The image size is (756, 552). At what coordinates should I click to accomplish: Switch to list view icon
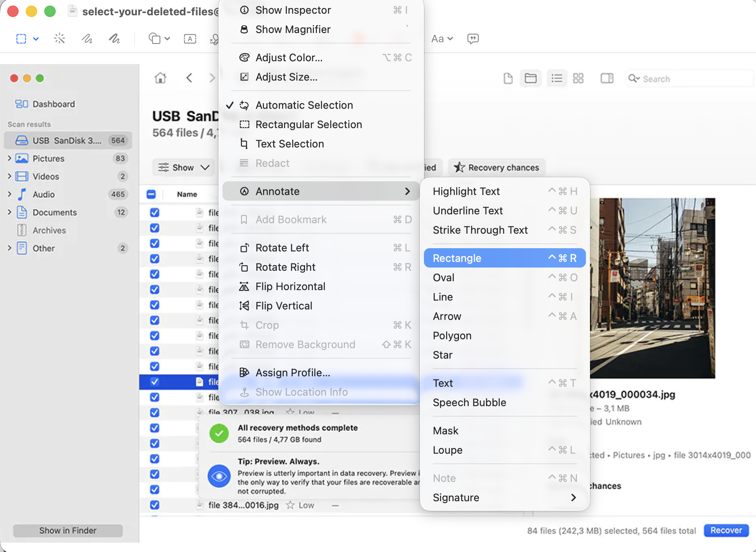(557, 78)
